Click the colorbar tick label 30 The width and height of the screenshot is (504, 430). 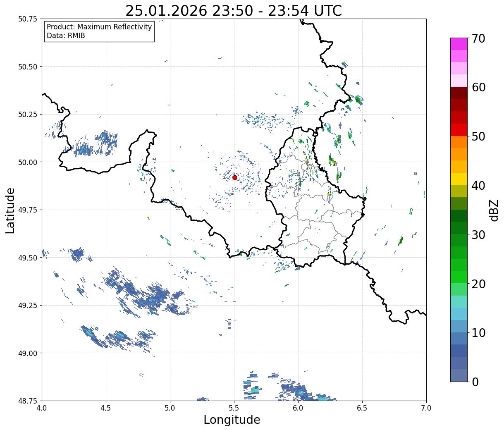pyautogui.click(x=478, y=234)
